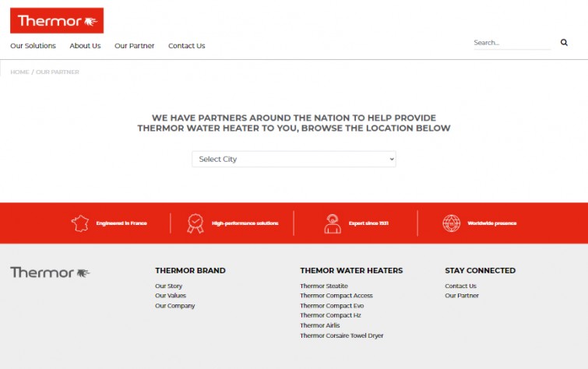Open the Our Company footer link
This screenshot has width=588, height=369.
(x=175, y=306)
